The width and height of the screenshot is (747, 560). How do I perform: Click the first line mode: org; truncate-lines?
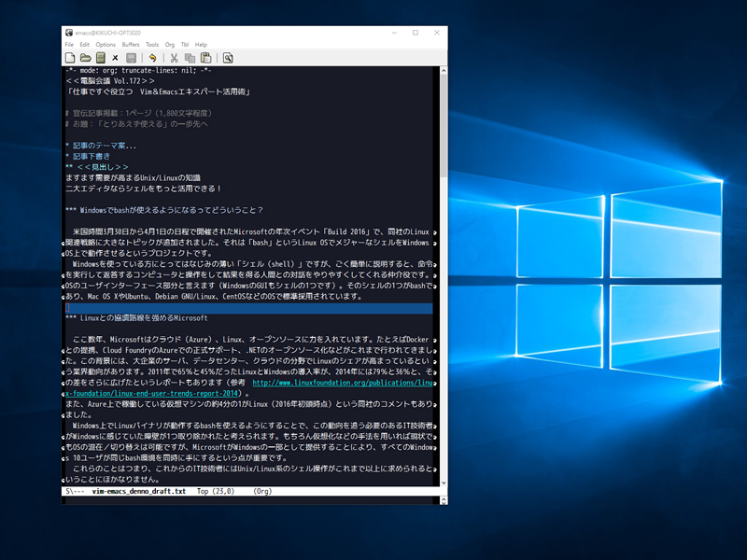(x=138, y=71)
